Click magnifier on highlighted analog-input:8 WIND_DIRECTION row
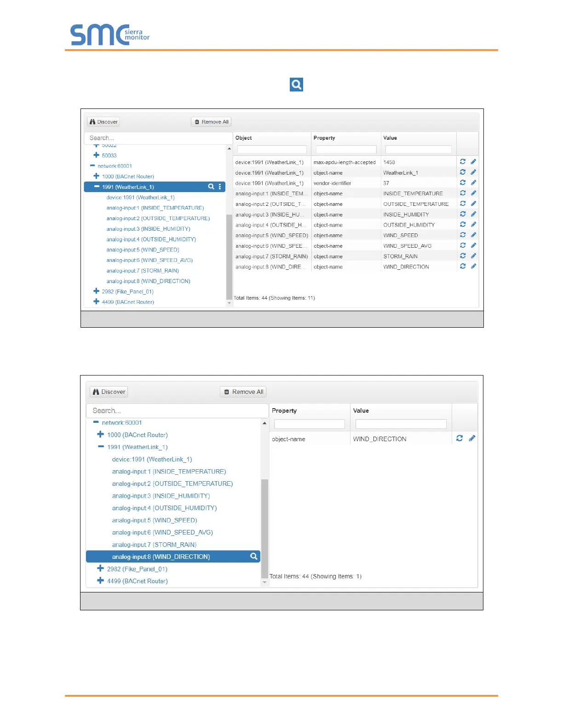563x728 pixels. [253, 556]
